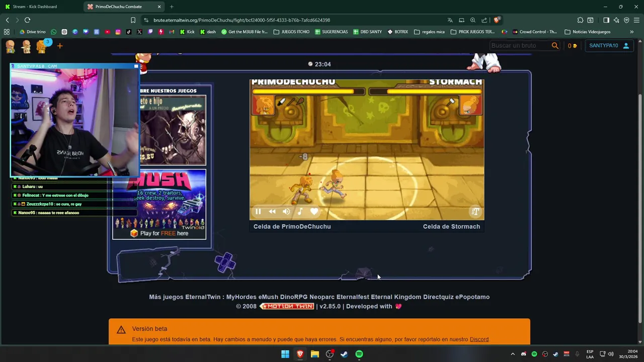644x362 pixels.
Task: Visit ePopotamo footer link
Action: click(472, 297)
